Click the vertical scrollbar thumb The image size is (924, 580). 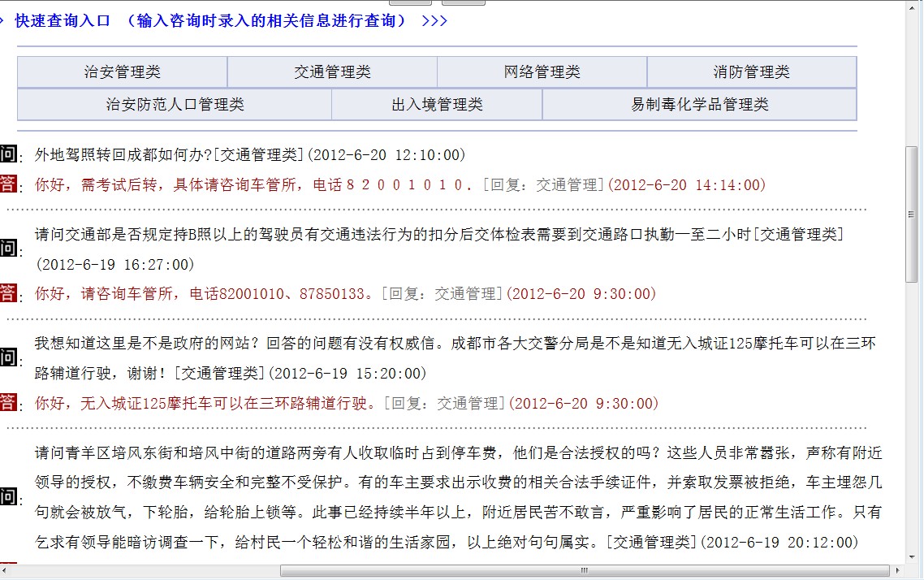(913, 214)
